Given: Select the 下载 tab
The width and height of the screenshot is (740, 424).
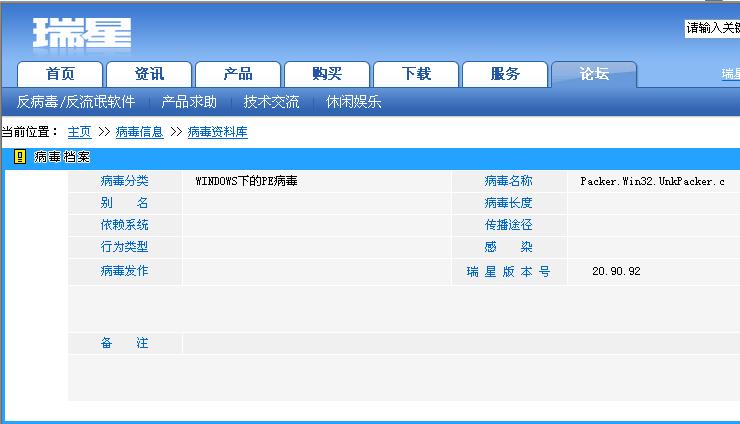Looking at the screenshot, I should [416, 74].
